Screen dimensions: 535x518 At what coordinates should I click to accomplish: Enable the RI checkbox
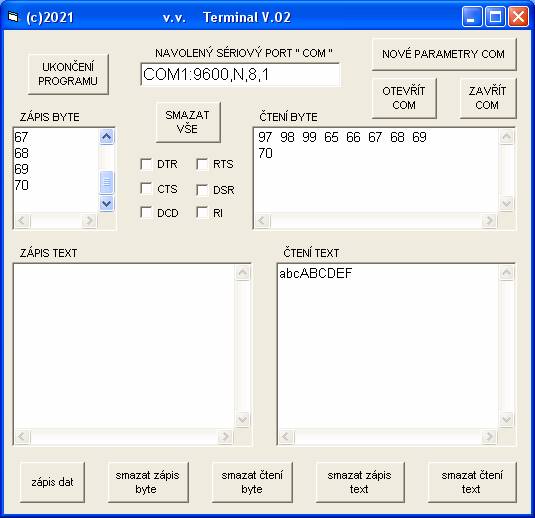[202, 213]
